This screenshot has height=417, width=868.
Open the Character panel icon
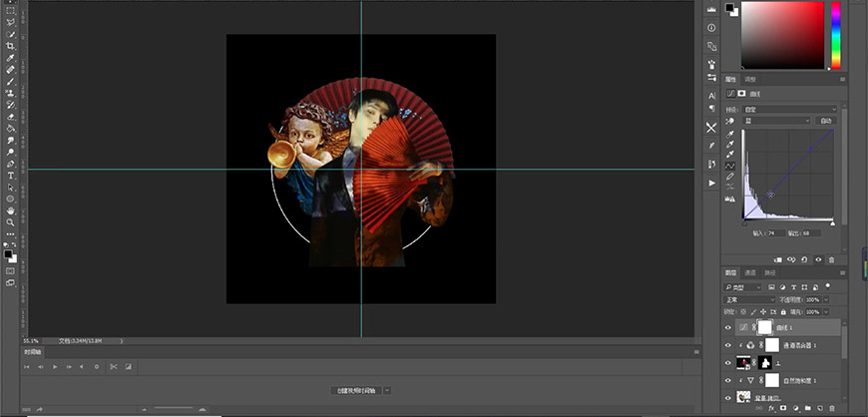point(711,96)
